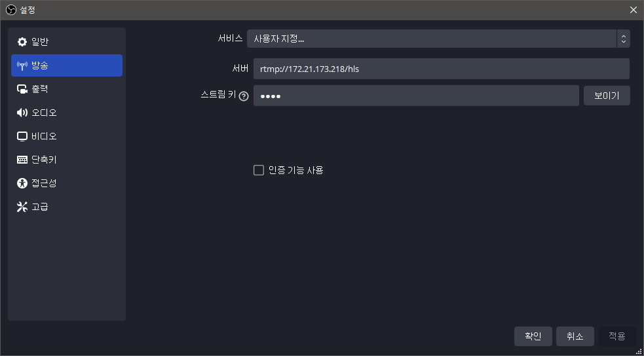This screenshot has width=644, height=356.
Task: Switch to the 고급 settings tab label
Action: click(x=40, y=207)
